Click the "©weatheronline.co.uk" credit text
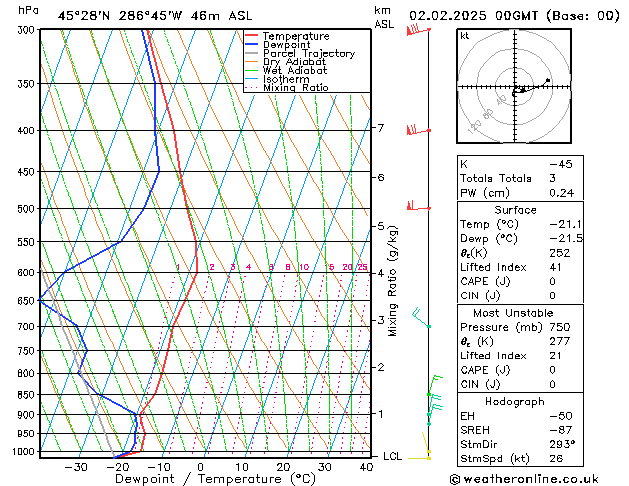629x486 pixels. coord(524,479)
